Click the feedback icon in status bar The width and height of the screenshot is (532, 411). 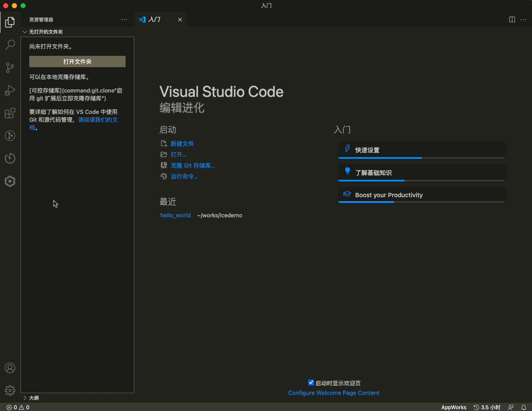pyautogui.click(x=511, y=407)
